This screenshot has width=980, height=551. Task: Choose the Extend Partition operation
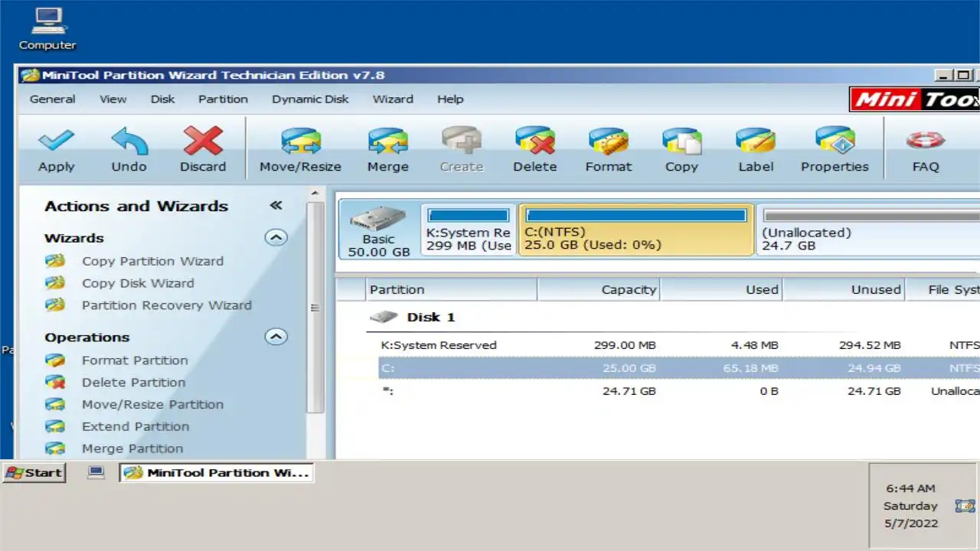click(x=136, y=427)
